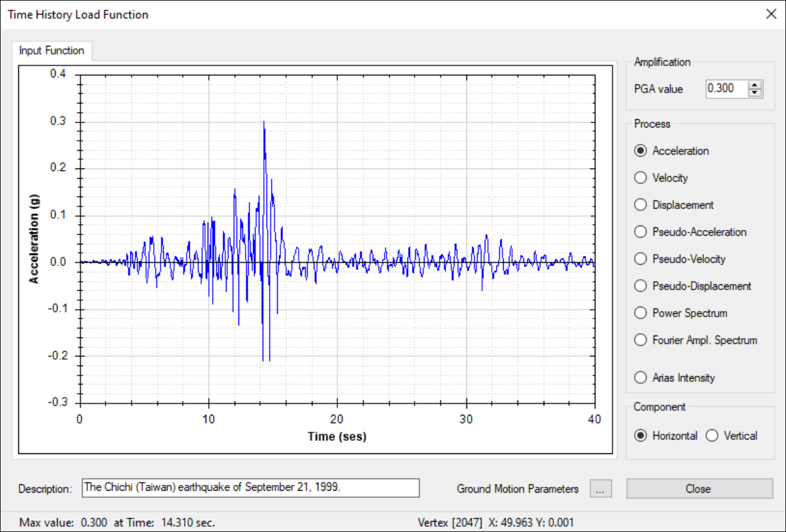Click the acceleration peak near 0.3 g
Image resolution: width=786 pixels, height=532 pixels.
pos(264,123)
